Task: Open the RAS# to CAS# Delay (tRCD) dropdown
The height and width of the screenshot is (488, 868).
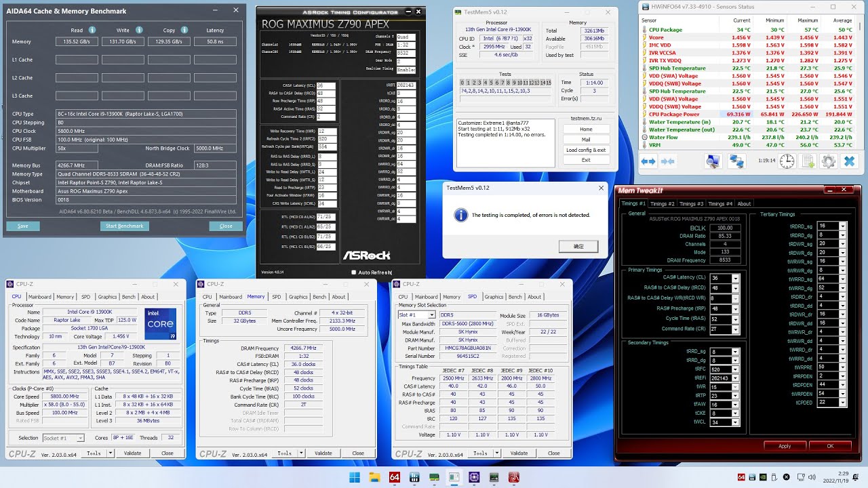Action: tap(735, 288)
